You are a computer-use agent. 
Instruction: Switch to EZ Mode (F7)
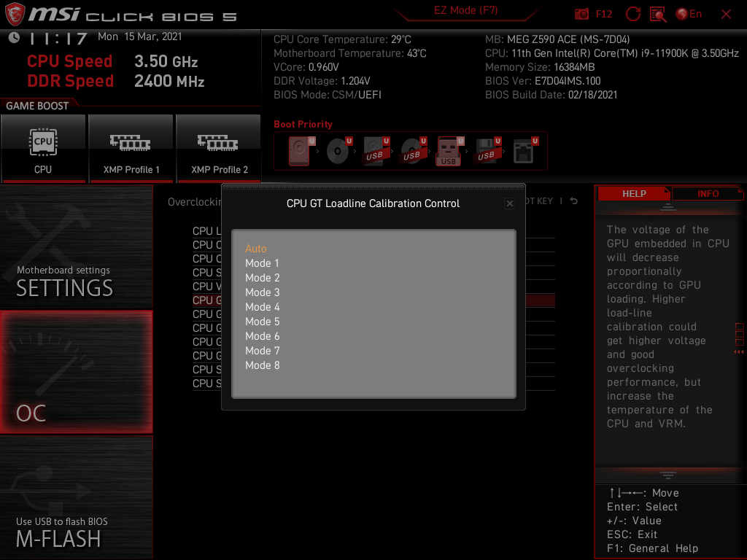[465, 10]
